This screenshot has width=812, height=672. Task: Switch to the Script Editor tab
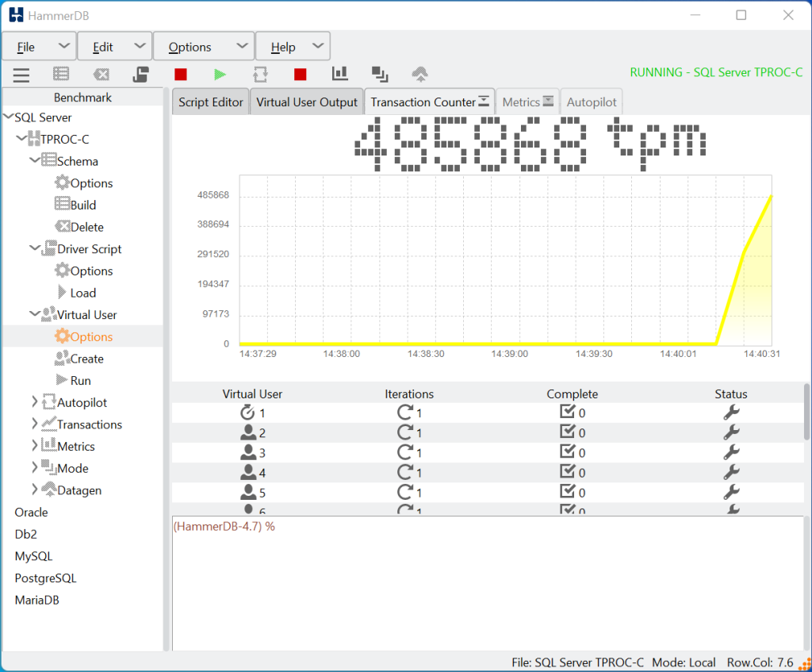pyautogui.click(x=211, y=102)
